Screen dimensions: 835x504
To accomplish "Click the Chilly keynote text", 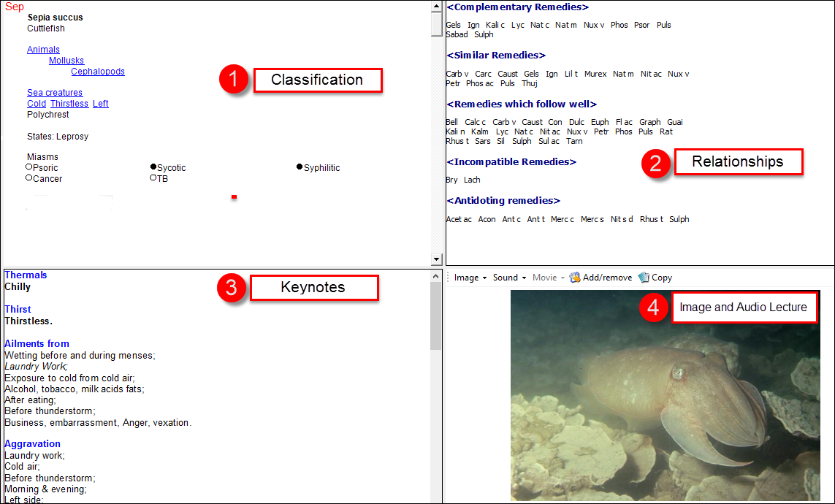I will pyautogui.click(x=18, y=287).
